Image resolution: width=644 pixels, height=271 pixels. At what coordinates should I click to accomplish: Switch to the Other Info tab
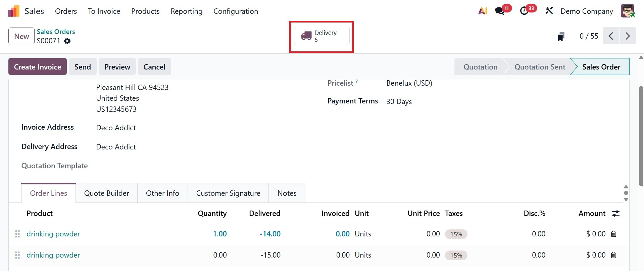pyautogui.click(x=162, y=193)
